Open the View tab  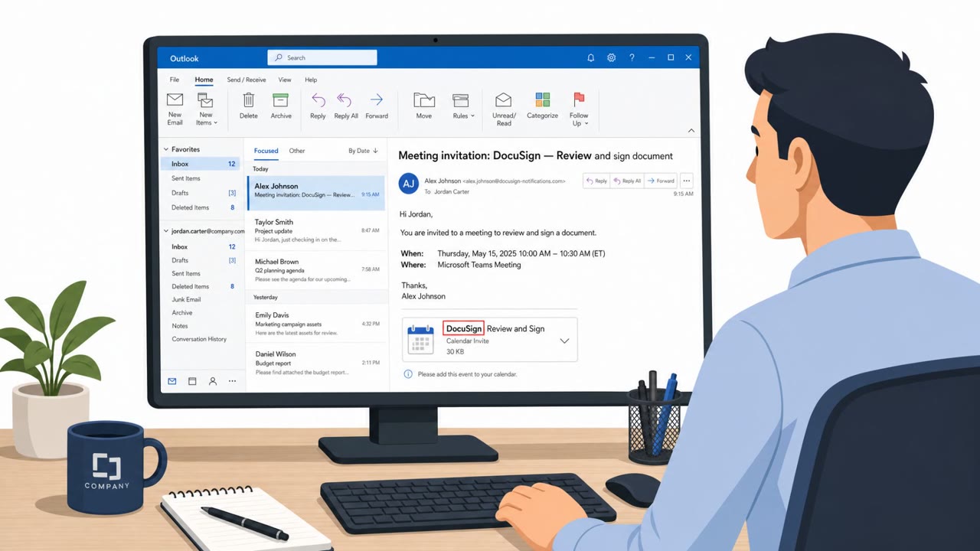285,80
